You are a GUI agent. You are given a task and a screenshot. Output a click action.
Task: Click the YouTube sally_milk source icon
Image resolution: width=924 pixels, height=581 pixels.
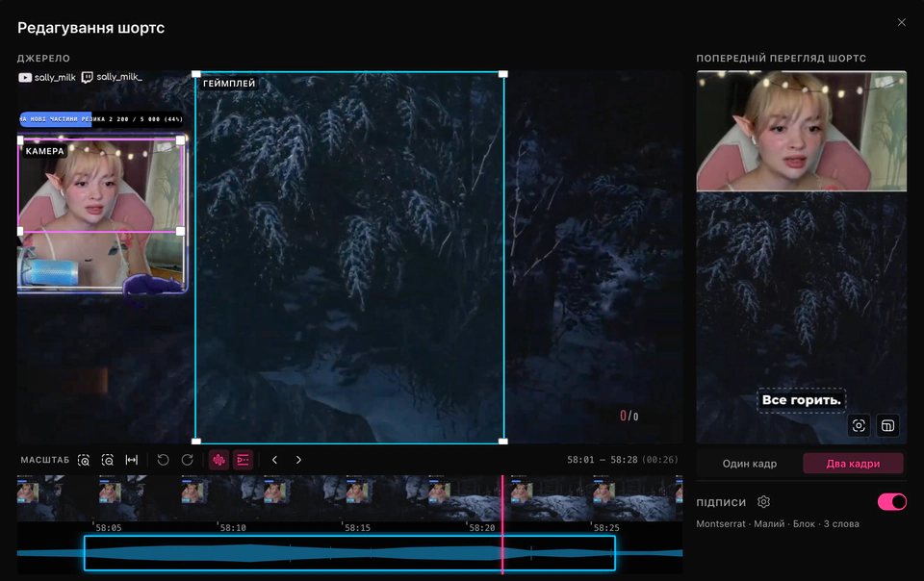tap(25, 77)
